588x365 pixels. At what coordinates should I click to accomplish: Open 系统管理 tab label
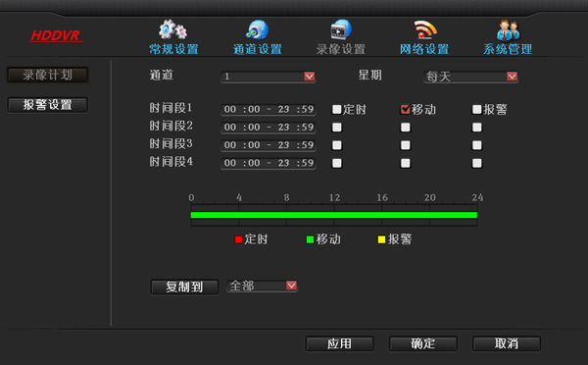[508, 49]
